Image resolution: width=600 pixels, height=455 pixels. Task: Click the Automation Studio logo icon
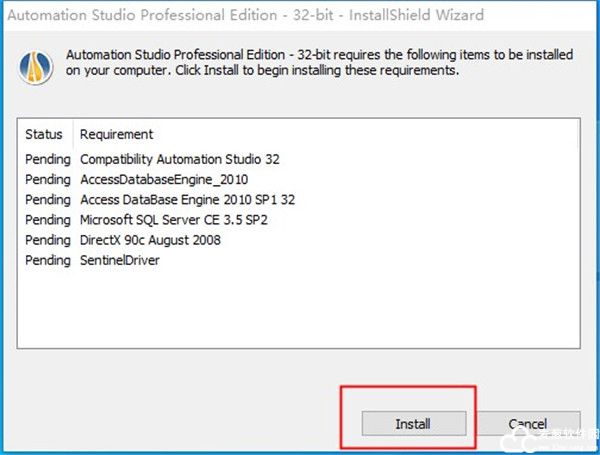[x=36, y=67]
